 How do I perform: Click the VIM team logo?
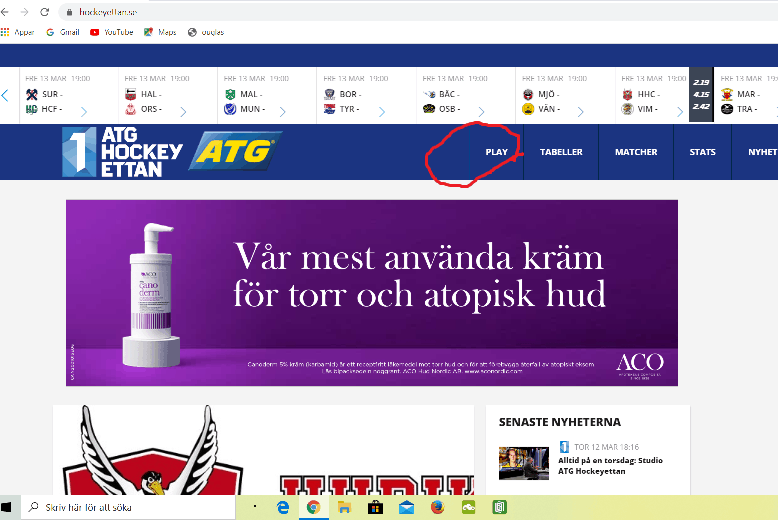(628, 109)
